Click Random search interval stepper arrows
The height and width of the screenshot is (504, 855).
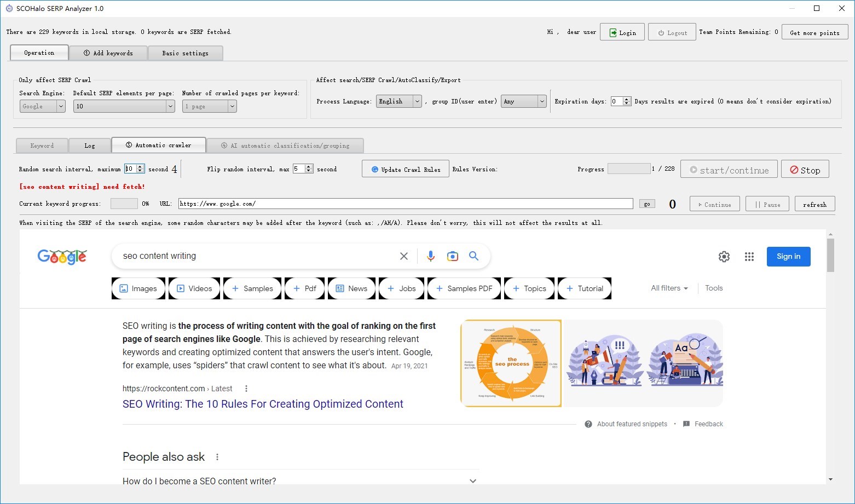140,169
